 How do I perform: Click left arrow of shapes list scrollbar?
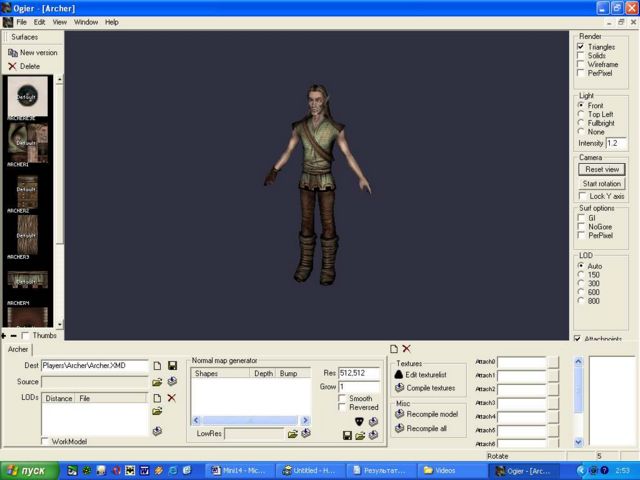196,420
